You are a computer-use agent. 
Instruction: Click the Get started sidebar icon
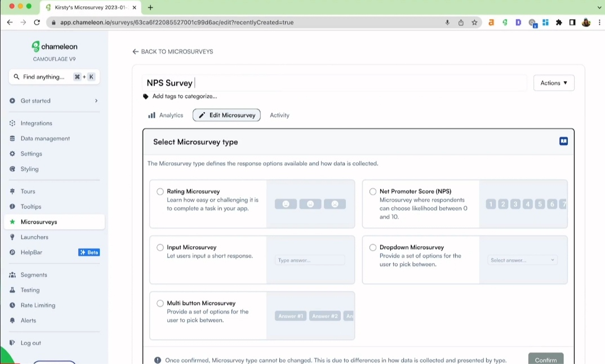coord(12,101)
